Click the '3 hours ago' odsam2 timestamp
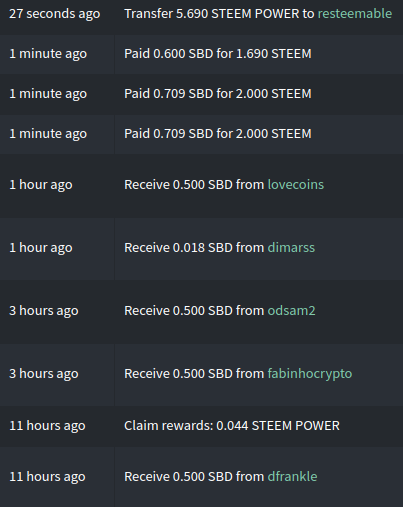This screenshot has height=507, width=403. coord(44,310)
